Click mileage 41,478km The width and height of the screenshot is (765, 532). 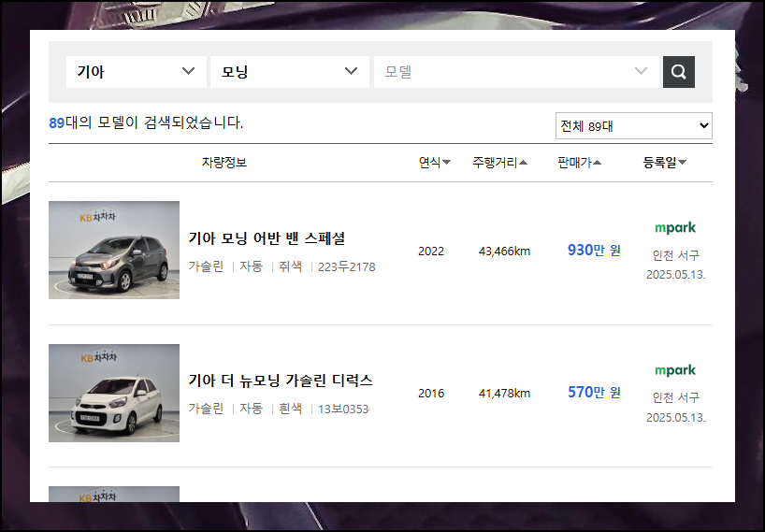[504, 393]
